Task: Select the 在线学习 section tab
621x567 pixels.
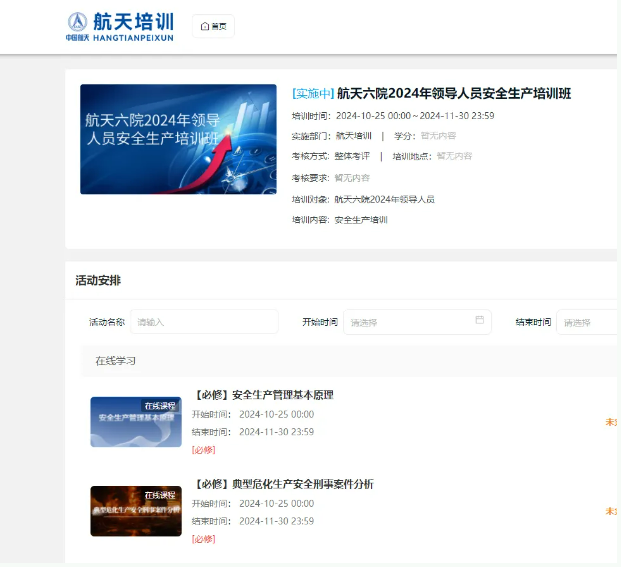Action: (116, 361)
